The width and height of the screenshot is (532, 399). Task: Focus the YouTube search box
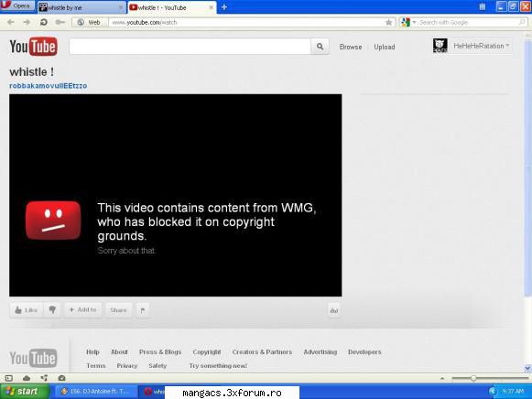pyautogui.click(x=190, y=47)
